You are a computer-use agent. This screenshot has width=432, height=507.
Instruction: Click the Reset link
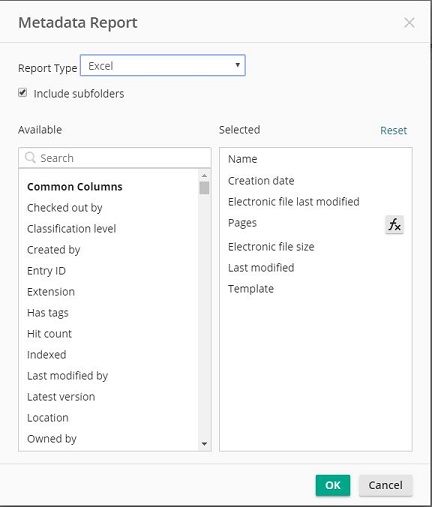pyautogui.click(x=393, y=130)
